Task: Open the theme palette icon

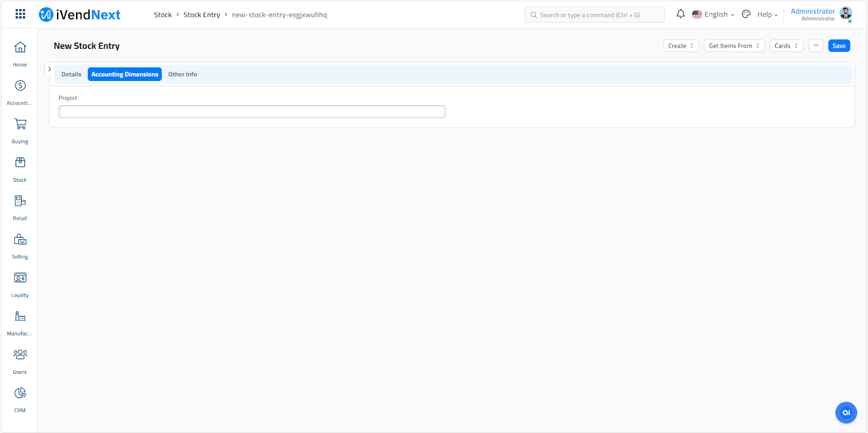Action: [746, 14]
